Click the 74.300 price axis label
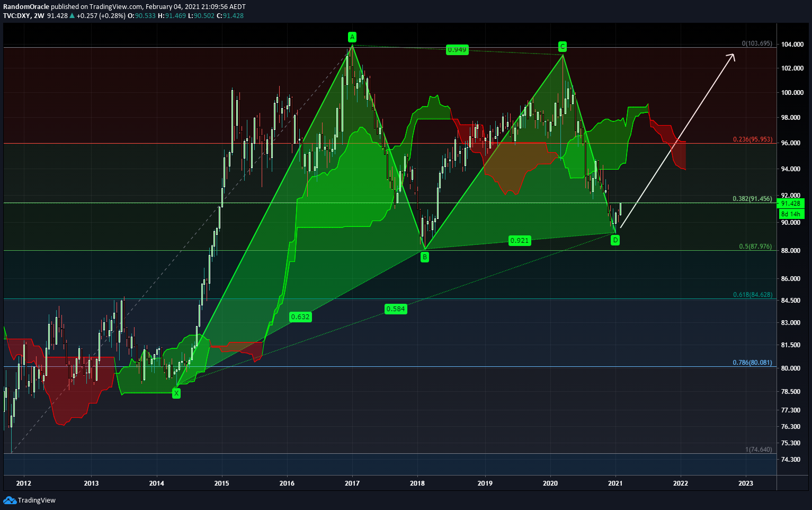The width and height of the screenshot is (812, 510). (x=791, y=460)
